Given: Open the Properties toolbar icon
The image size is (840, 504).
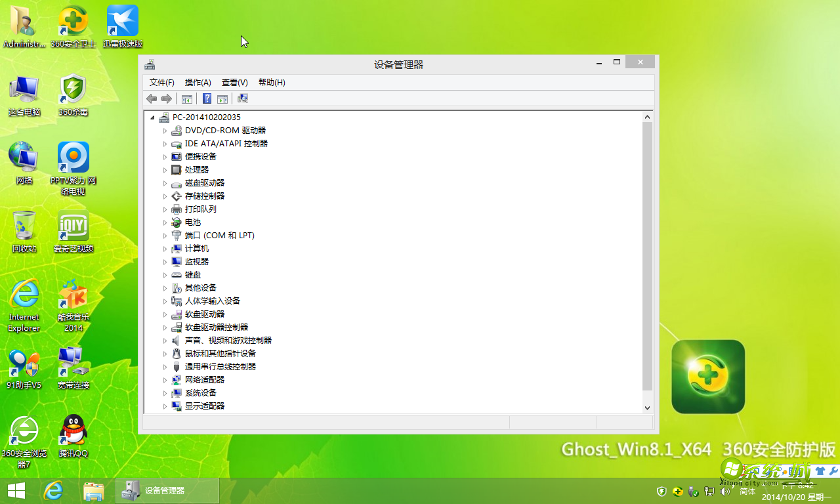Looking at the screenshot, I should [222, 98].
